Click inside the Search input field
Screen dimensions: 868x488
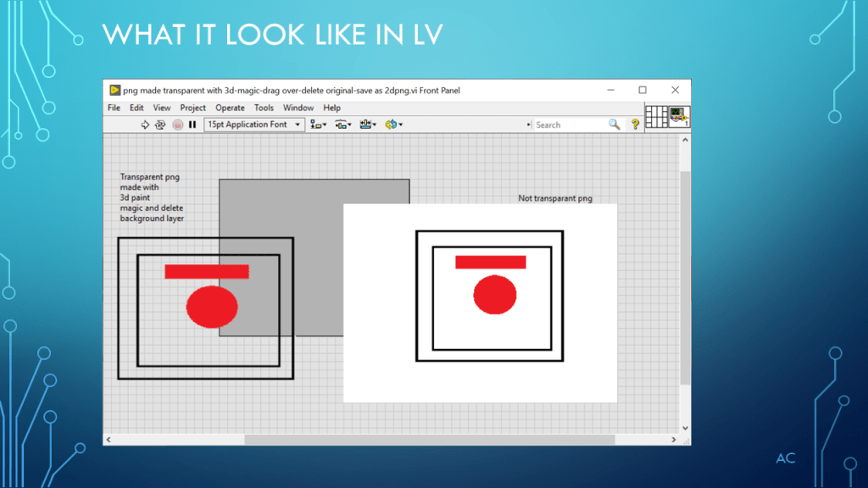click(570, 125)
